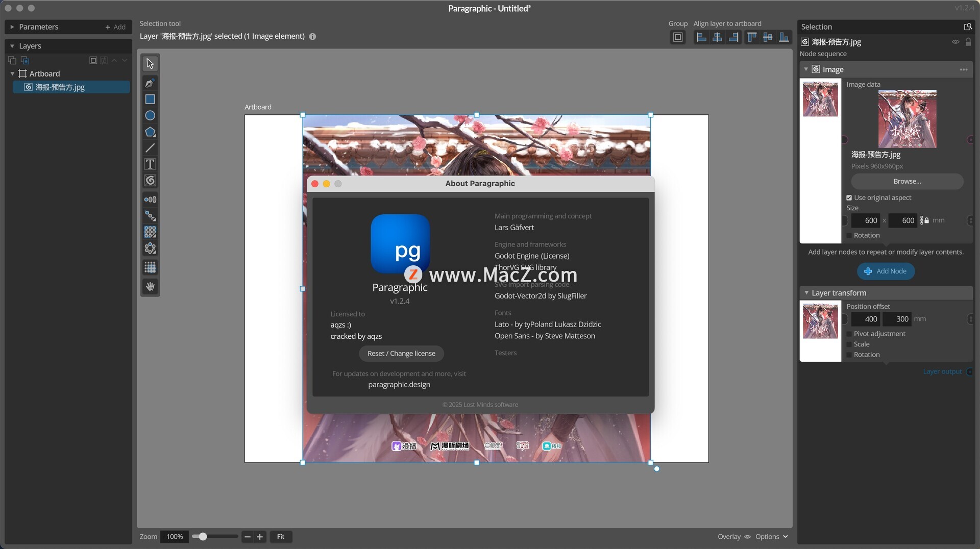This screenshot has width=980, height=549.
Task: Select the Hand pan tool
Action: click(x=150, y=286)
